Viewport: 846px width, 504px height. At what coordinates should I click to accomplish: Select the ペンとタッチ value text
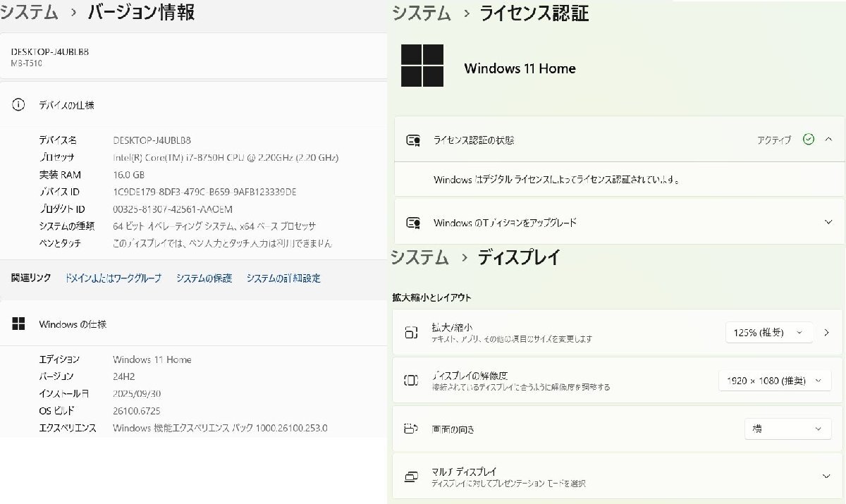(222, 243)
